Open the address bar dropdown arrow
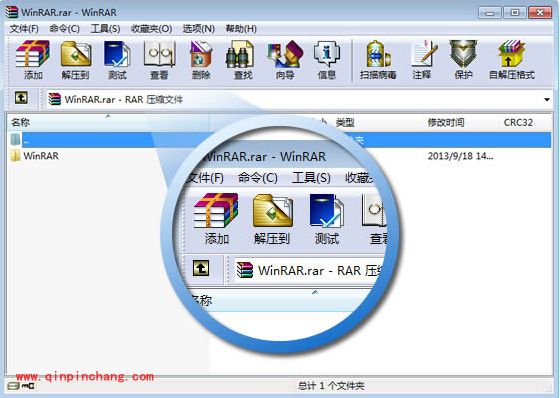The image size is (560, 398). 547,100
